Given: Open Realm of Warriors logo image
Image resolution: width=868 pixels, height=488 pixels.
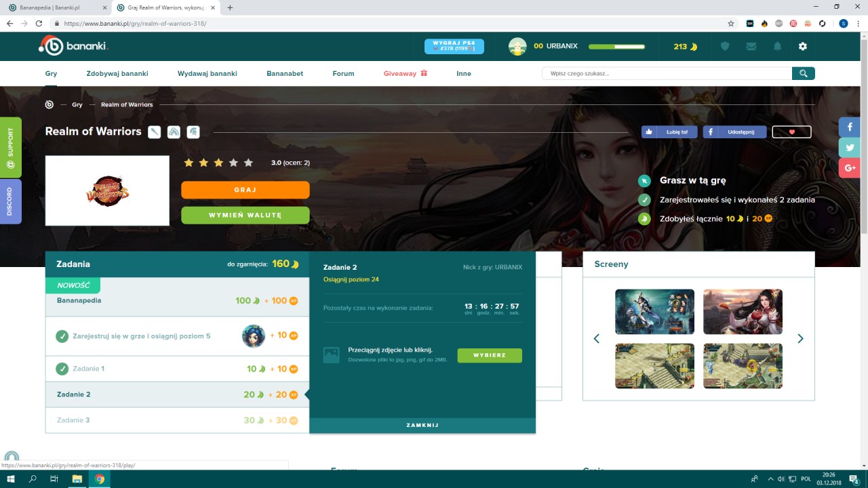Looking at the screenshot, I should coord(107,190).
